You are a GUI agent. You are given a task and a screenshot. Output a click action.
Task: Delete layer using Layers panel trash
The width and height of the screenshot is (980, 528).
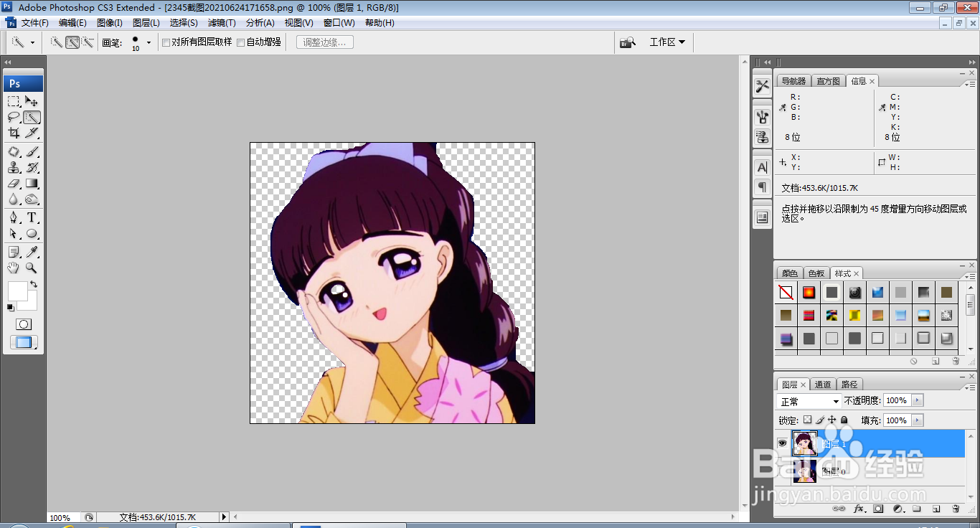point(956,509)
